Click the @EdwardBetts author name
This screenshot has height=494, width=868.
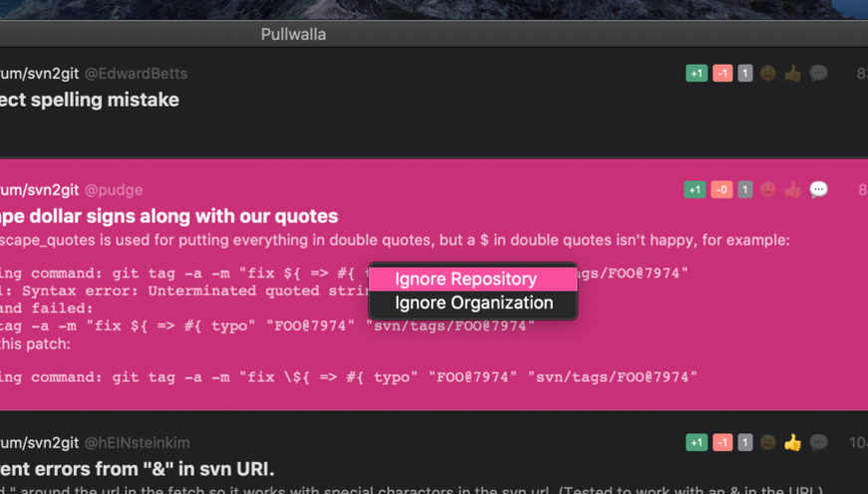coord(136,74)
